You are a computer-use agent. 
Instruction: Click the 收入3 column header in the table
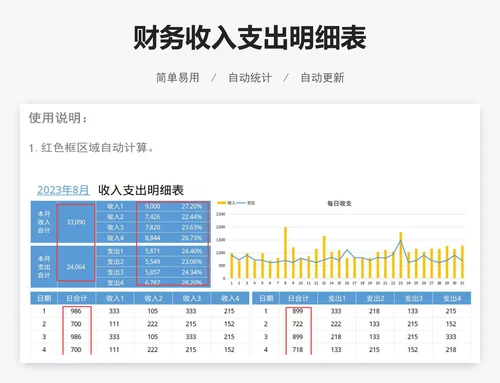click(192, 298)
